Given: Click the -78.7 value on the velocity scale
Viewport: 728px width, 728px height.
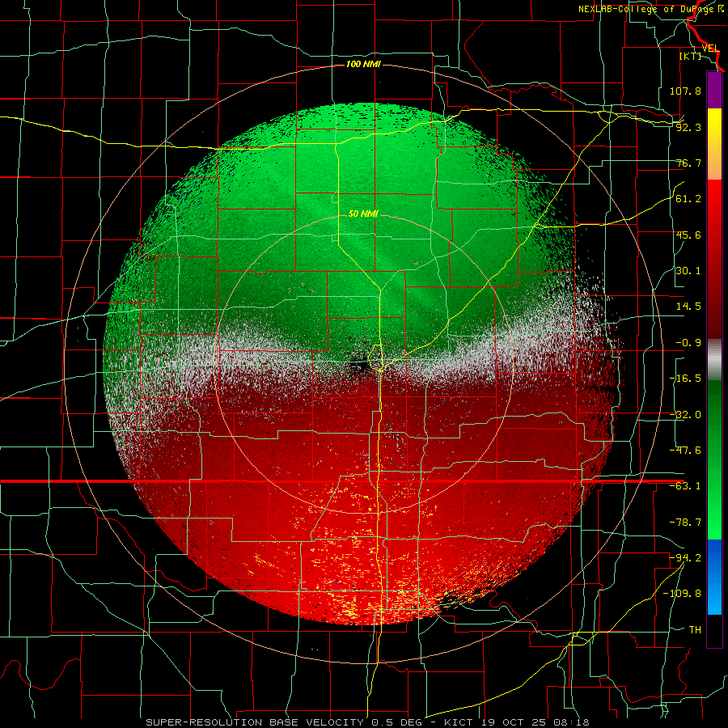Looking at the screenshot, I should click(x=685, y=523).
